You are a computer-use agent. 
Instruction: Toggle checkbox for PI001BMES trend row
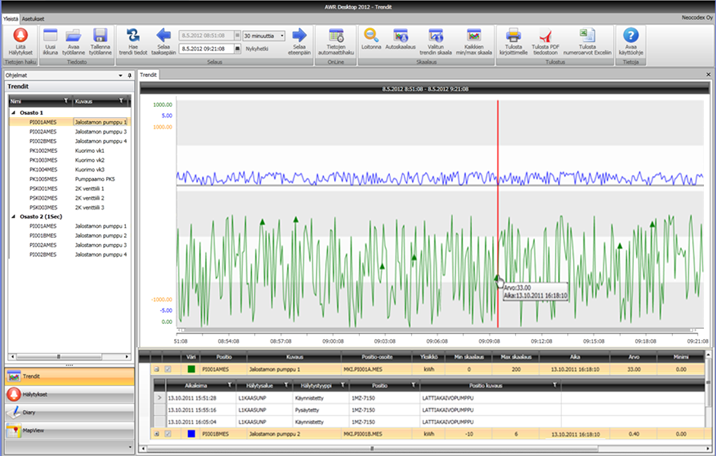(168, 433)
